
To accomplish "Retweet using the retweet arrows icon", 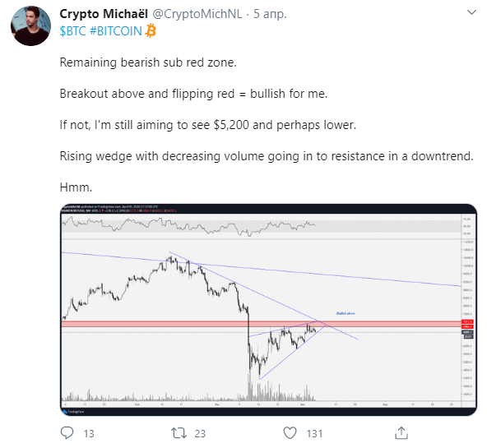I will pos(179,433).
